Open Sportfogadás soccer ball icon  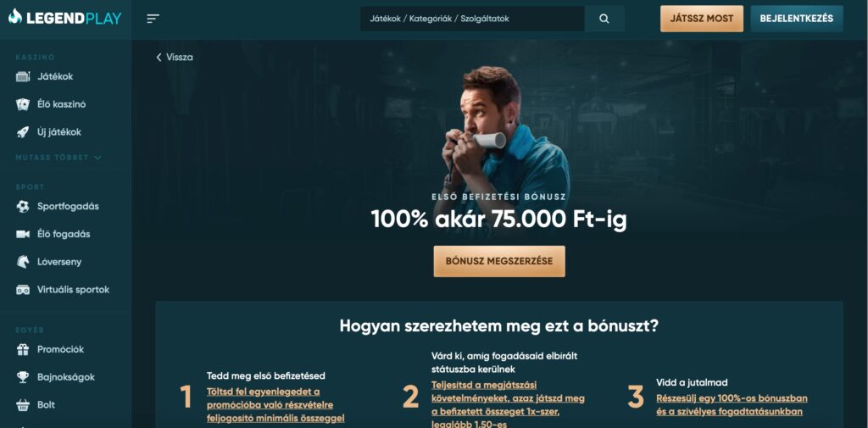(23, 207)
